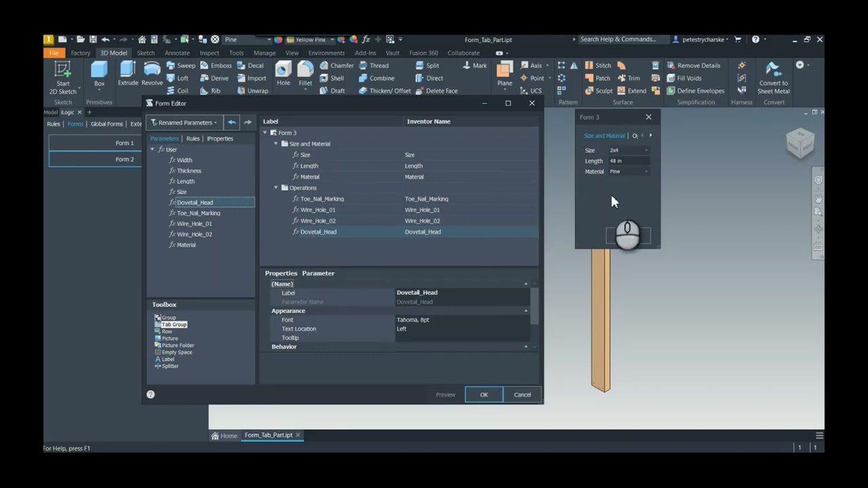Open the Renamed Parameters filter dropdown

tap(184, 123)
